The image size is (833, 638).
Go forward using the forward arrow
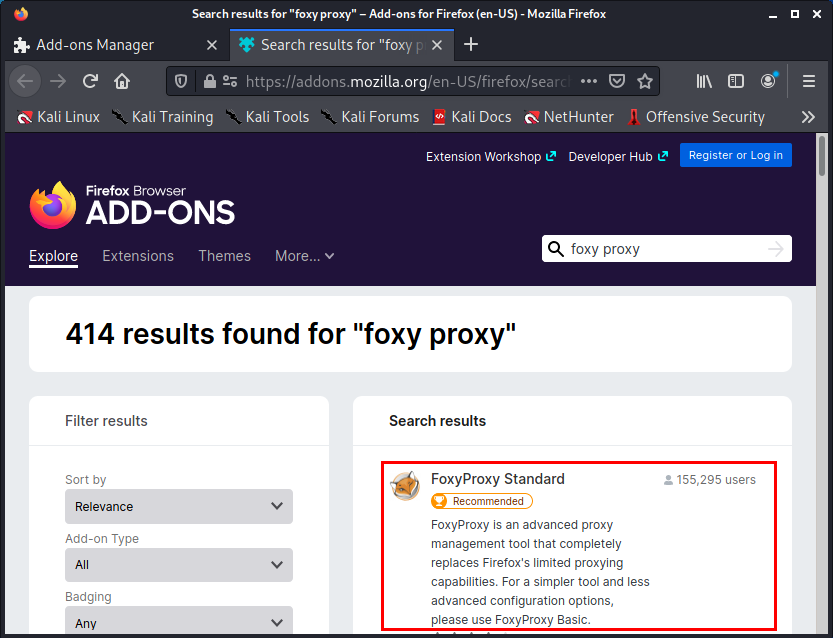pyautogui.click(x=58, y=81)
